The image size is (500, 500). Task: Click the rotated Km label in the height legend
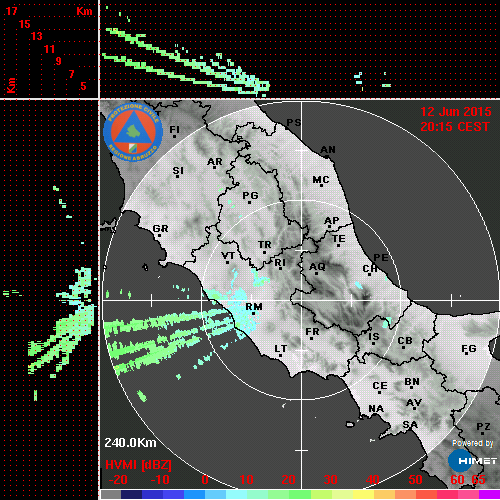tap(11, 85)
